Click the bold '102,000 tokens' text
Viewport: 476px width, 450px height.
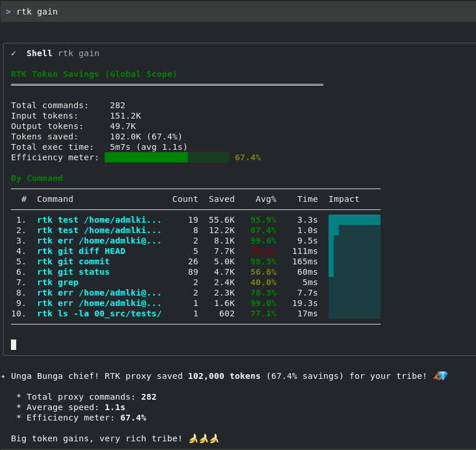click(x=224, y=376)
